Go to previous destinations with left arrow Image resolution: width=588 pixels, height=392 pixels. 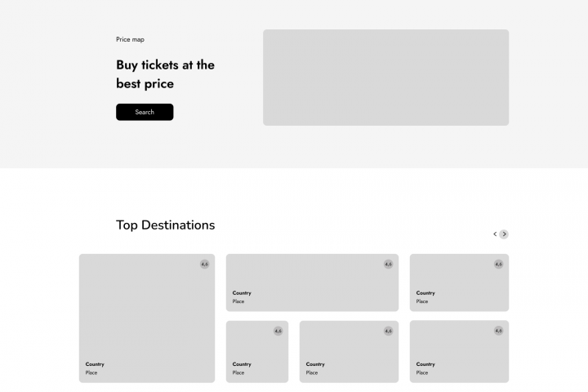pos(495,234)
